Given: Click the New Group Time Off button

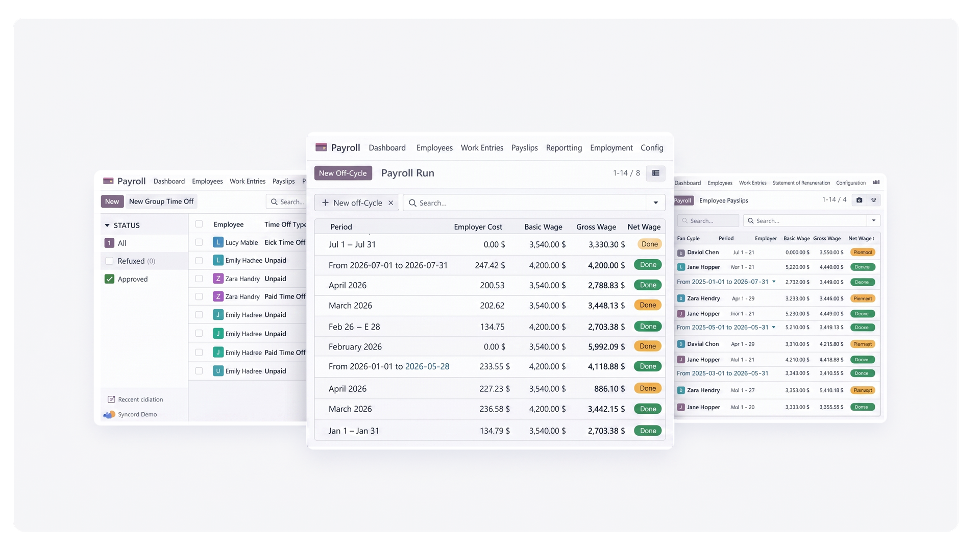Looking at the screenshot, I should [x=161, y=202].
